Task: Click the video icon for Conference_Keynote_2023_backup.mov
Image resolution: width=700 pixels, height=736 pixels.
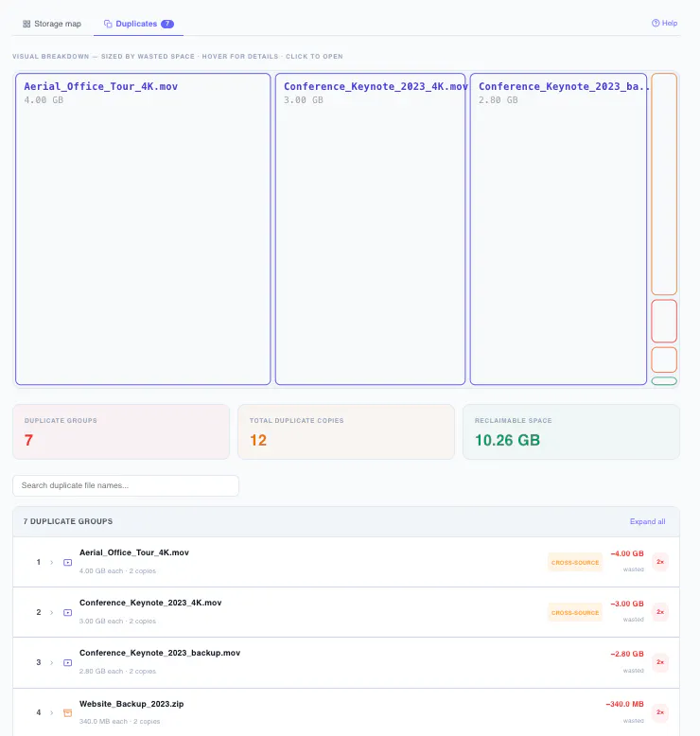Action: point(67,663)
